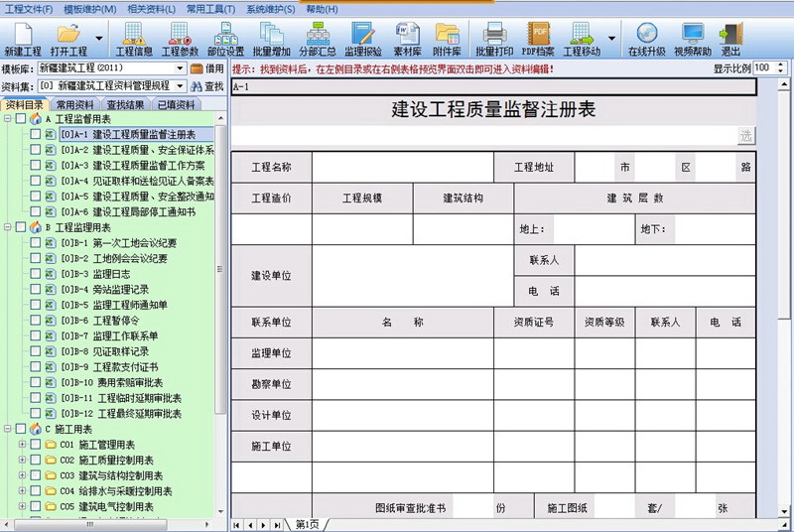Switch to the 查找结果 tab
Image resolution: width=794 pixels, height=532 pixels.
[125, 105]
